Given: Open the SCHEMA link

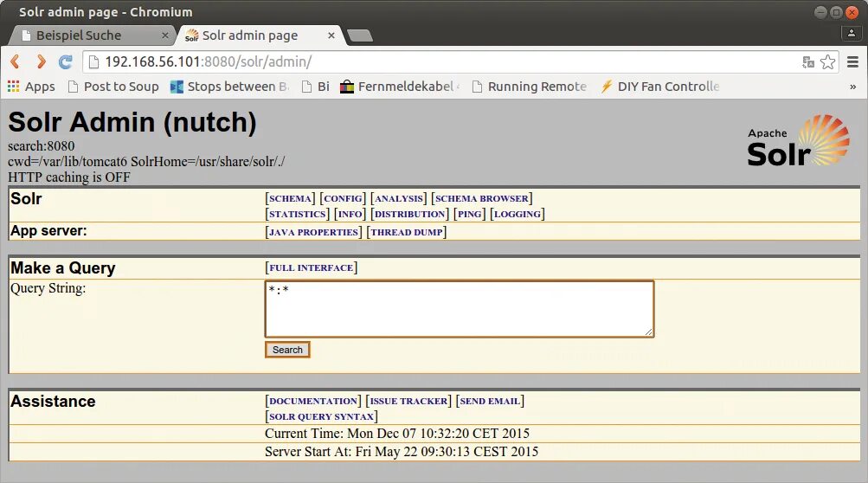Looking at the screenshot, I should click(290, 198).
